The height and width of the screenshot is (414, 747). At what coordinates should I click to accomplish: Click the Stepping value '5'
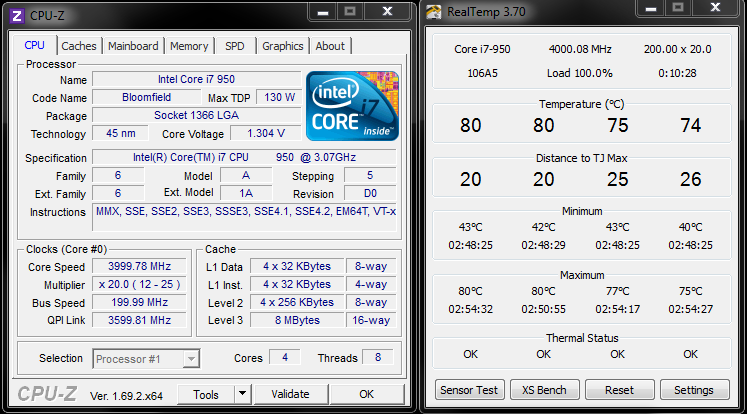pos(370,175)
